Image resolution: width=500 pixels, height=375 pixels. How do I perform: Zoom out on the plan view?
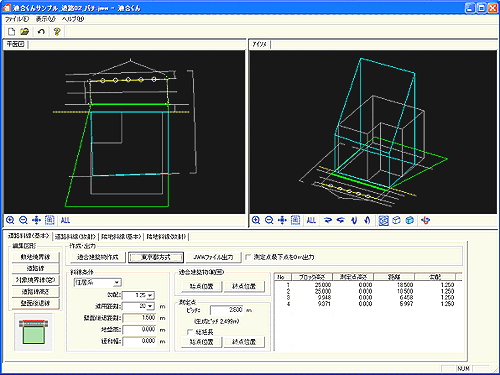(x=23, y=220)
